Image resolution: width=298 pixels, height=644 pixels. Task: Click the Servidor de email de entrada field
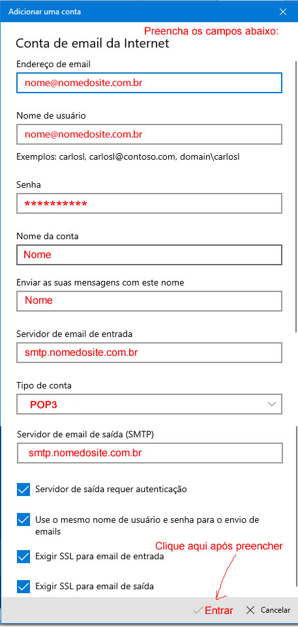[x=149, y=353]
